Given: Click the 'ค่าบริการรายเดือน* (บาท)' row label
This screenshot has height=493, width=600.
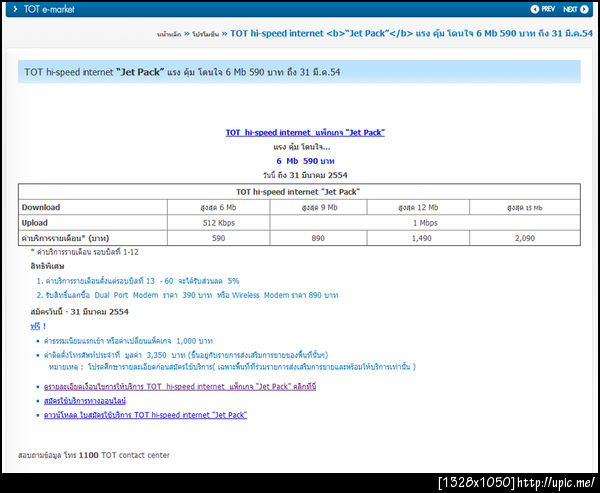Looking at the screenshot, I should 65,238.
